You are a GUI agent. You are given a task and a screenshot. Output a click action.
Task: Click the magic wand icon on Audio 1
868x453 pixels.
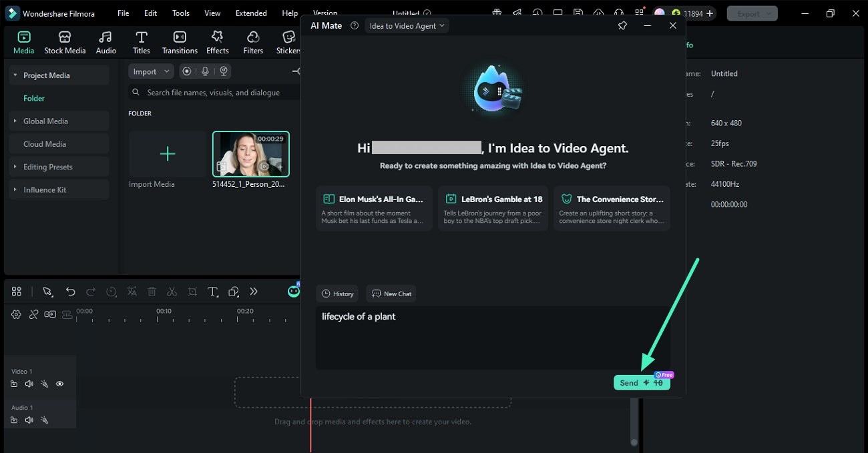pyautogui.click(x=44, y=420)
